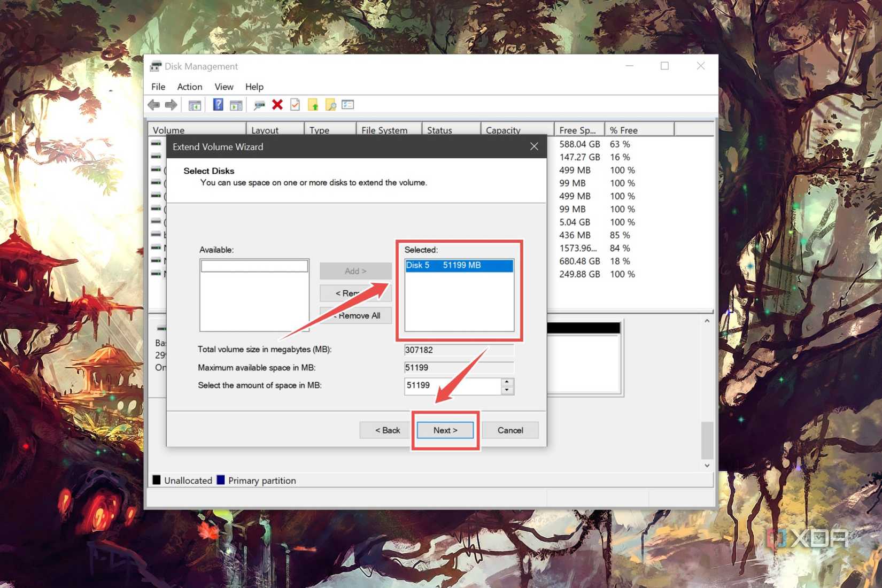The height and width of the screenshot is (588, 882).
Task: Sort by the Capacity column header
Action: pos(517,130)
